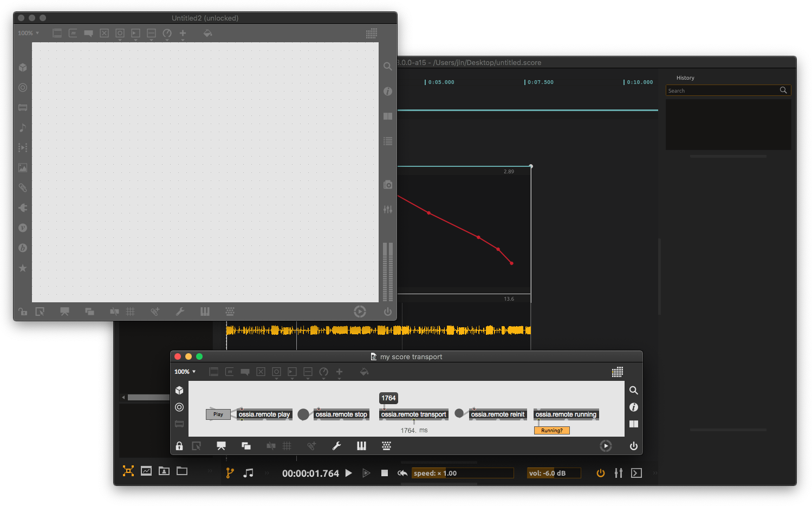The height and width of the screenshot is (506, 812).
Task: Open the zoom 100% dropdown in my score transport
Action: click(185, 372)
